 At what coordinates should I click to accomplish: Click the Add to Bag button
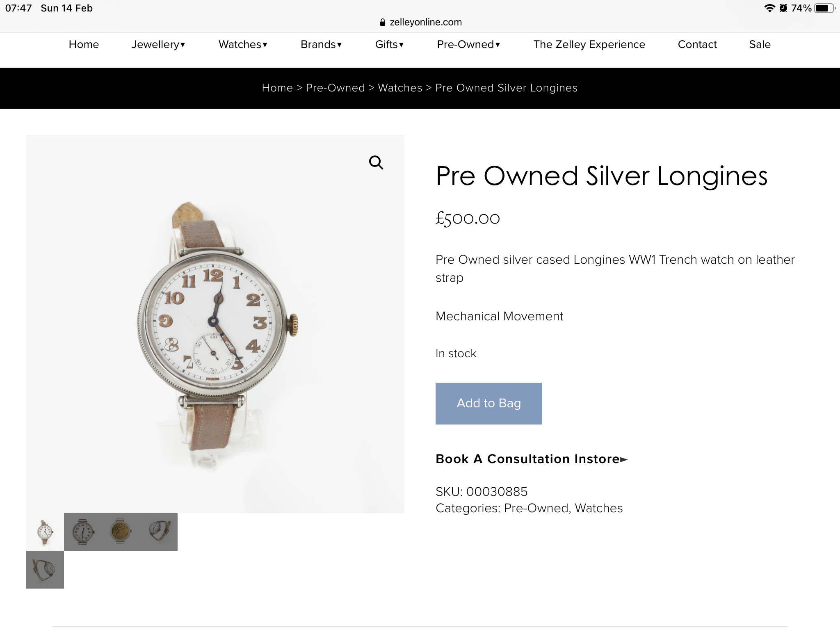point(488,403)
